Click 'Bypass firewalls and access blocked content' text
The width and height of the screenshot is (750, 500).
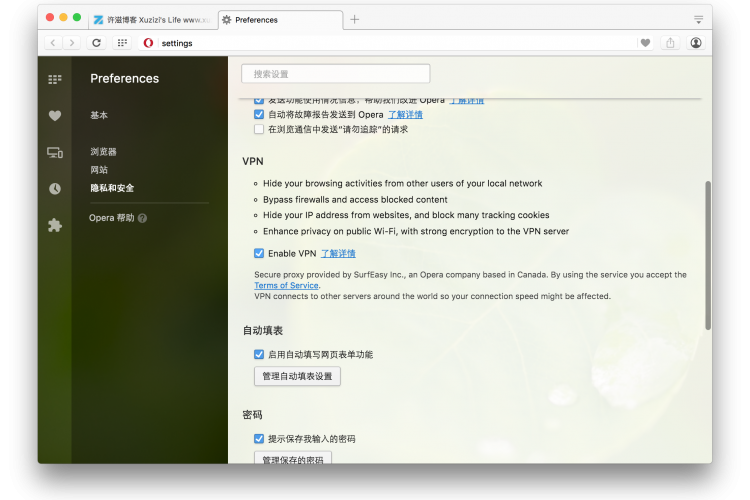[x=355, y=200]
